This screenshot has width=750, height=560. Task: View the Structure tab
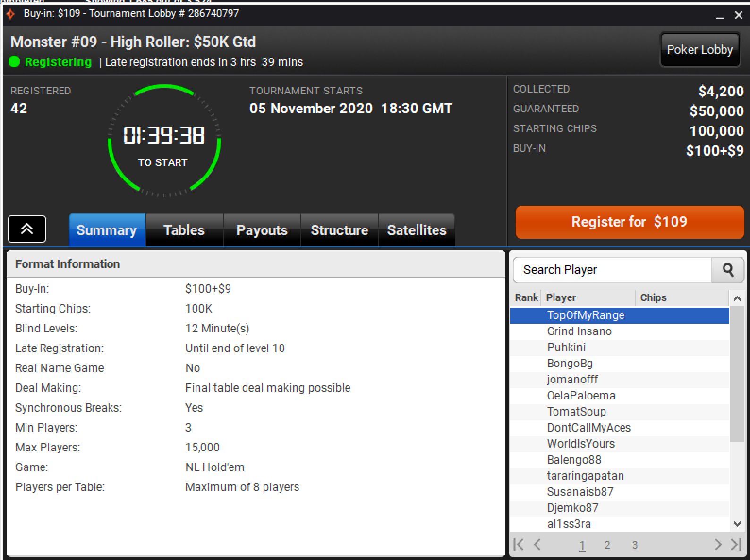pos(339,230)
